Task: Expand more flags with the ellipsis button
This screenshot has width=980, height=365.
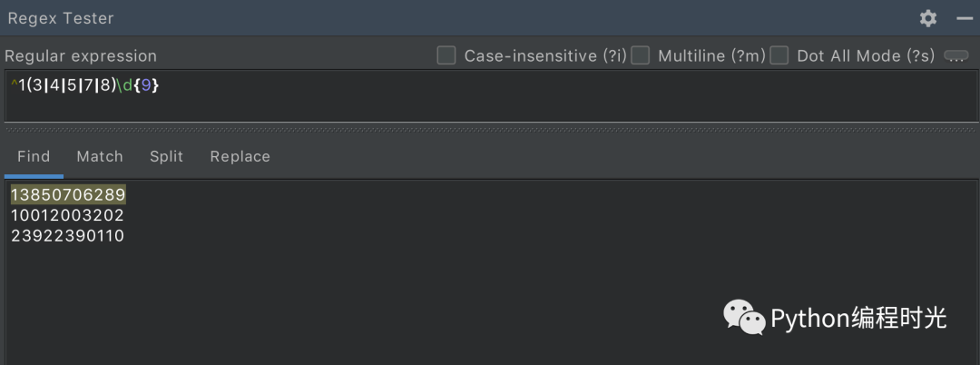Action: [x=955, y=55]
